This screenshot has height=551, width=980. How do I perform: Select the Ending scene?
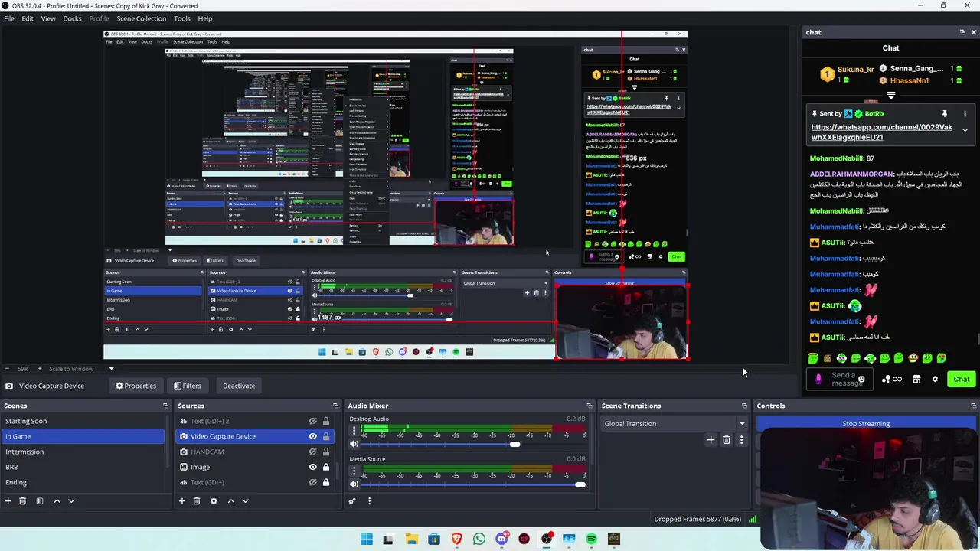tap(83, 482)
